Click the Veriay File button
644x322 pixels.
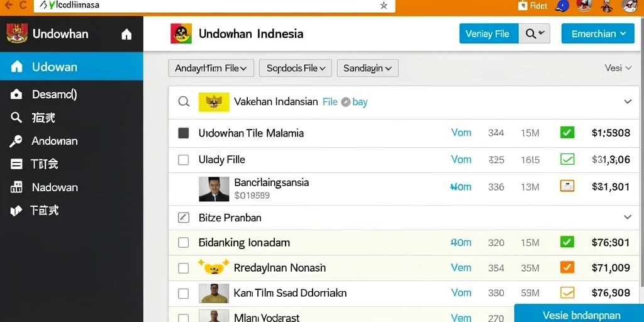click(489, 34)
